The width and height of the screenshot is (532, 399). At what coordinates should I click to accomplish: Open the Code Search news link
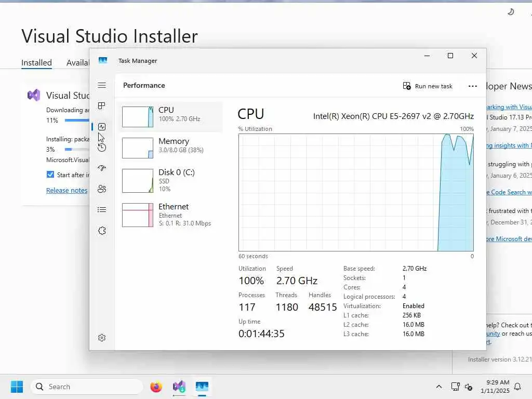509,192
